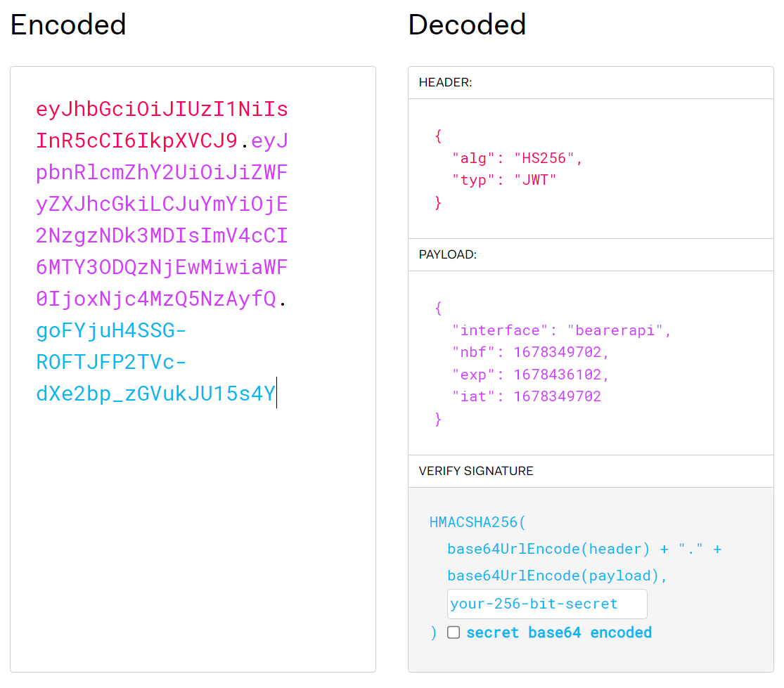Click the VERIFY SIGNATURE section label
Viewport: 784px width, 688px height.
click(x=475, y=471)
